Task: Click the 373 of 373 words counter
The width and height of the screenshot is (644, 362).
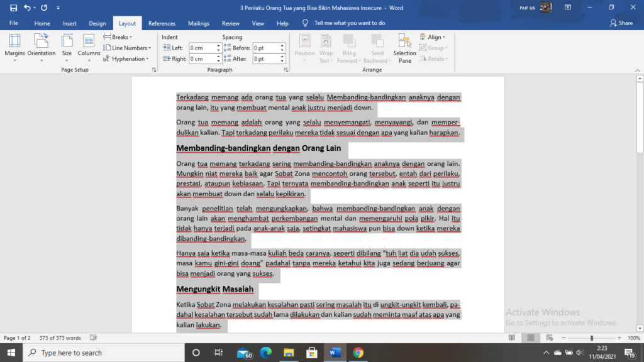Action: click(60, 337)
